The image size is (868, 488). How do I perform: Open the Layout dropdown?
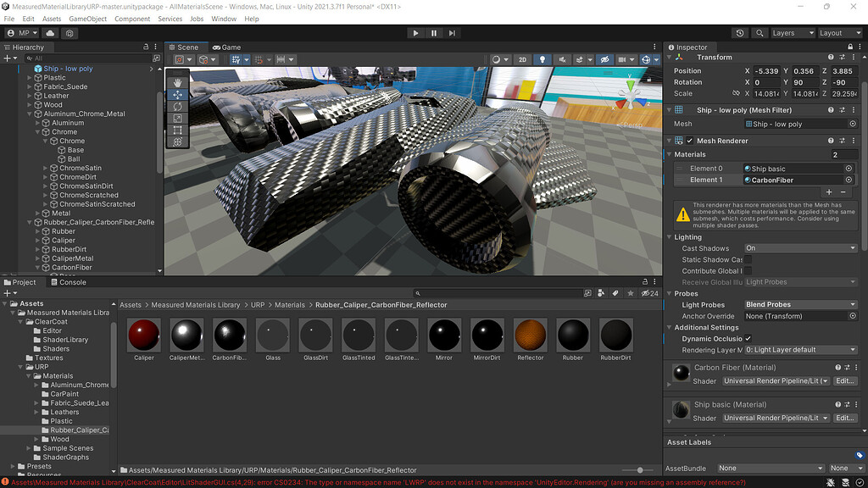coord(839,32)
